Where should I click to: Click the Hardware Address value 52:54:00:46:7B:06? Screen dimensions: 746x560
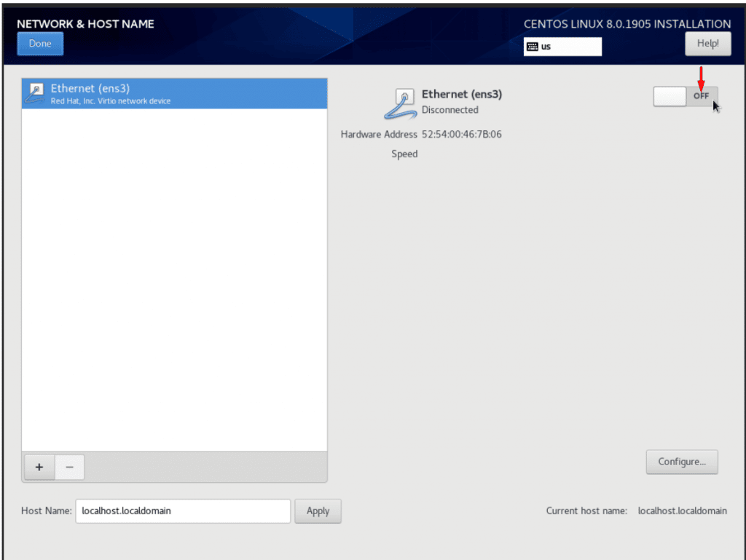click(461, 135)
